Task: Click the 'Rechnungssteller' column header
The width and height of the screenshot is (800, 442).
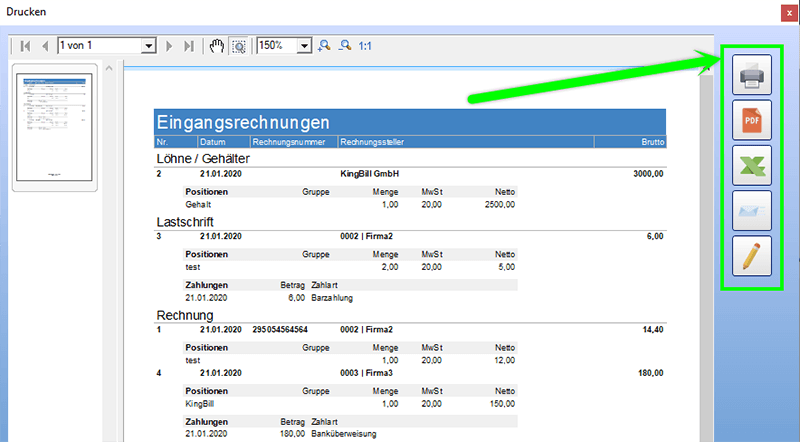Action: (x=372, y=142)
